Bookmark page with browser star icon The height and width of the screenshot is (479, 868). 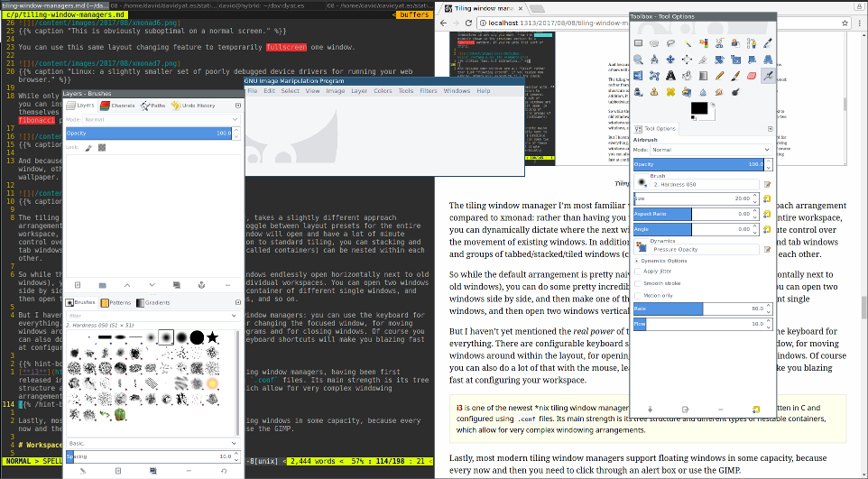coord(845,23)
